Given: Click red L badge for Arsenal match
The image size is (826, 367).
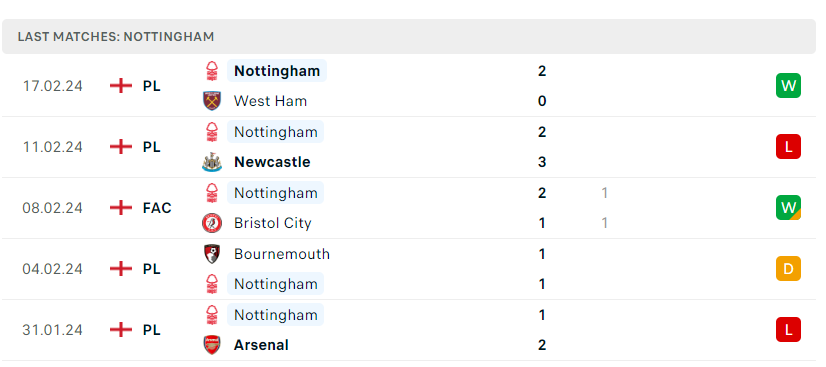Looking at the screenshot, I should click(788, 330).
